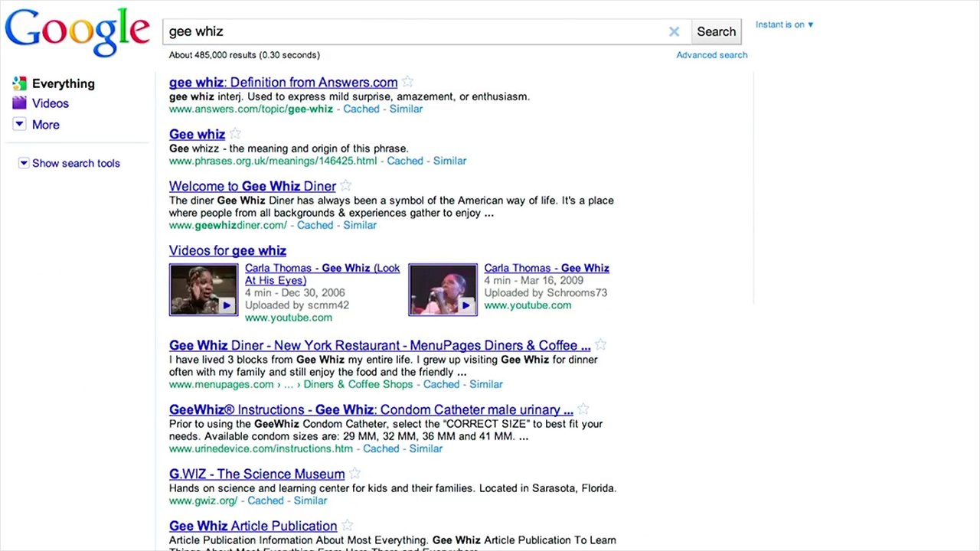Open Cached link for the urinedevice.com result
Image resolution: width=980 pixels, height=551 pixels.
[x=381, y=448]
